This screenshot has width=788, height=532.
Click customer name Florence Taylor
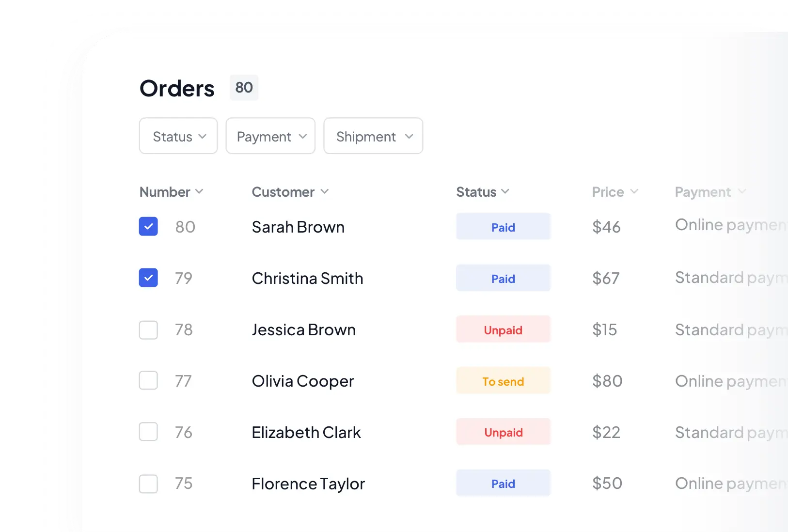pos(308,484)
